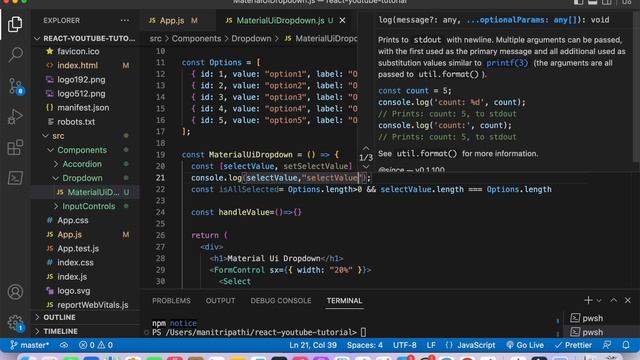Follow the printf(3) link in hover docs
Image resolution: width=640 pixels, height=360 pixels.
(x=507, y=63)
